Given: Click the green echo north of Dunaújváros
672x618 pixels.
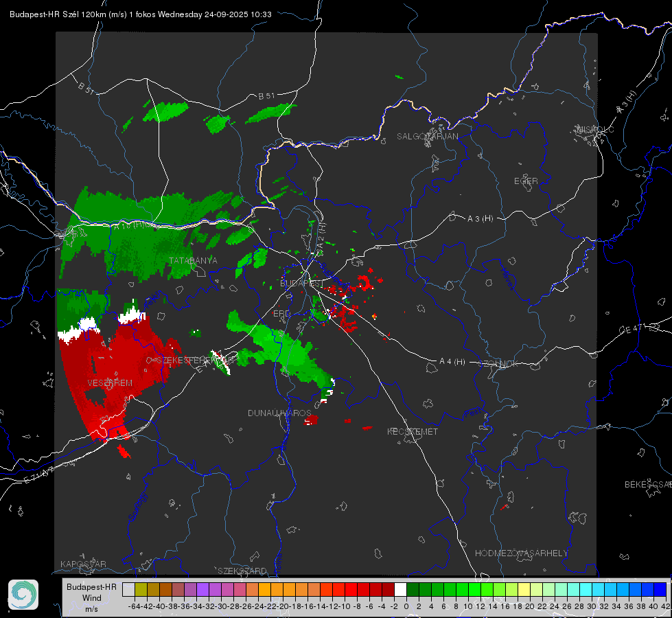Looking at the screenshot, I should [x=283, y=350].
